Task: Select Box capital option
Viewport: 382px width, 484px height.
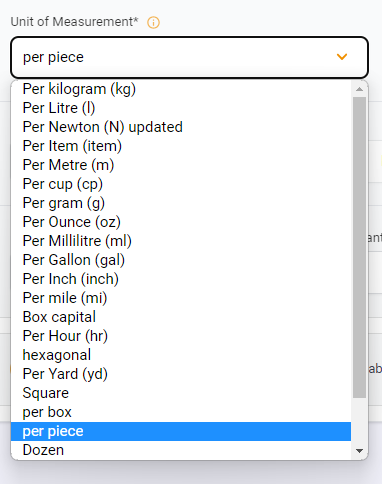Action: click(x=181, y=317)
